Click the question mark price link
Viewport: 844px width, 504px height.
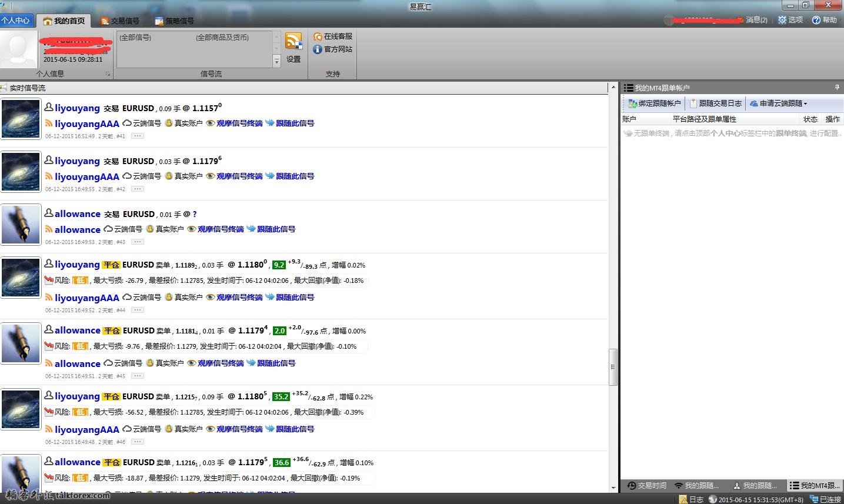(x=195, y=214)
